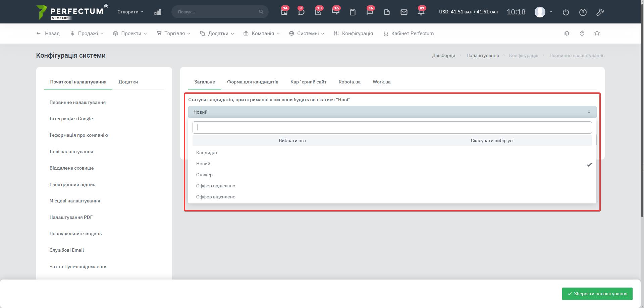Switch to Форма для кандидатів tab

(252, 82)
